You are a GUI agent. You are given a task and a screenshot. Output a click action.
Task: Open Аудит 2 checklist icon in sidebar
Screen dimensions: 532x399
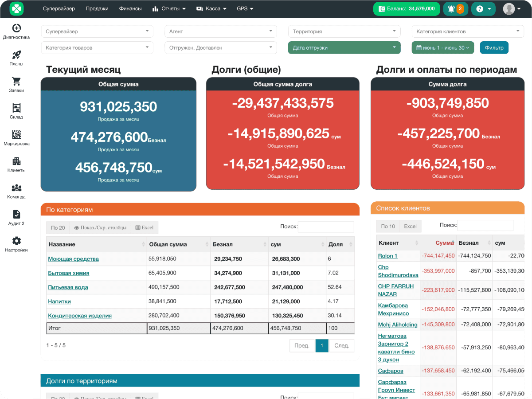pyautogui.click(x=16, y=218)
